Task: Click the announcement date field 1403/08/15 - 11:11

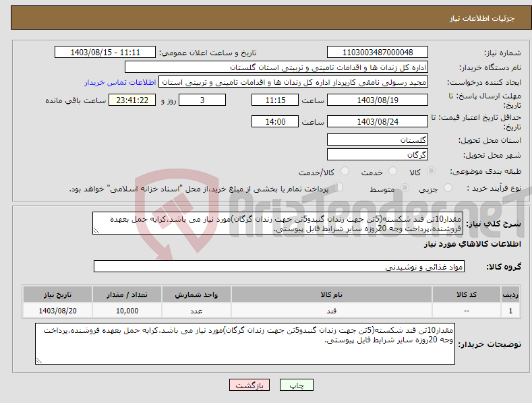Action: (x=105, y=53)
